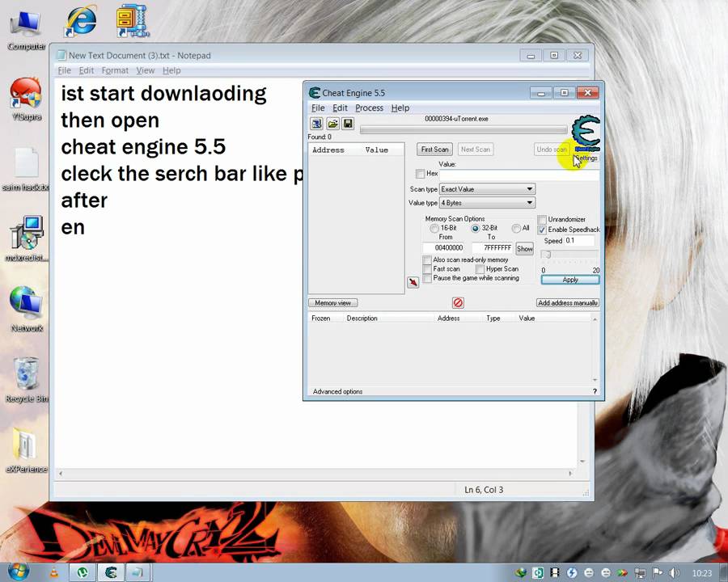Open the Action Center flag tray icon

pyautogui.click(x=658, y=573)
